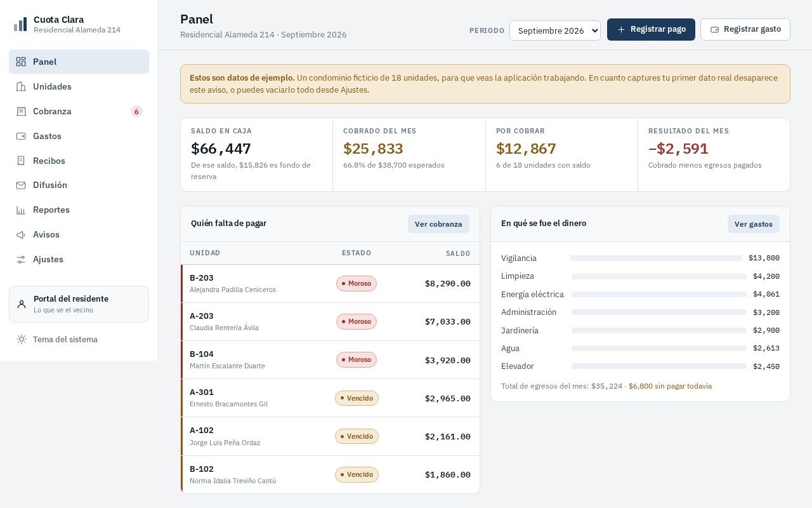Viewport: 812px width, 508px height.
Task: Click the $3,920.00 balance for B-104
Action: pyautogui.click(x=448, y=360)
